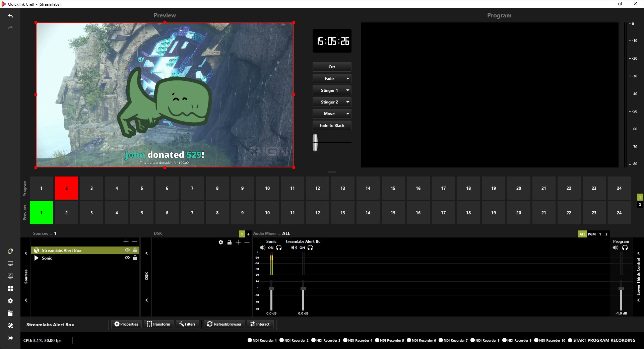Unlock the Sonic source lock icon
644x349 pixels.
135,258
